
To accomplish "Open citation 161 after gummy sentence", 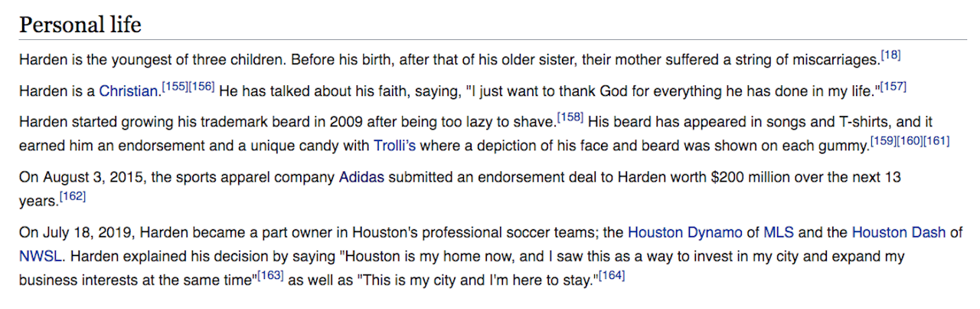I will (937, 141).
